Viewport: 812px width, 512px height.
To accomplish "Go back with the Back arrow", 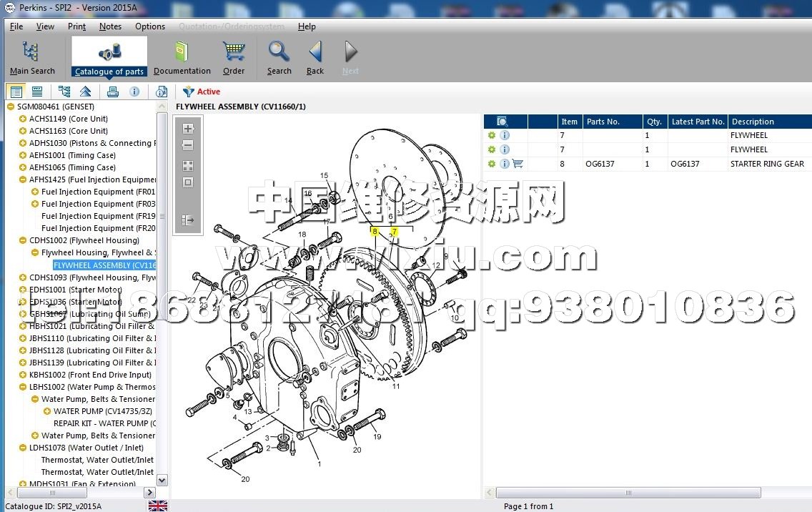I will pyautogui.click(x=315, y=57).
